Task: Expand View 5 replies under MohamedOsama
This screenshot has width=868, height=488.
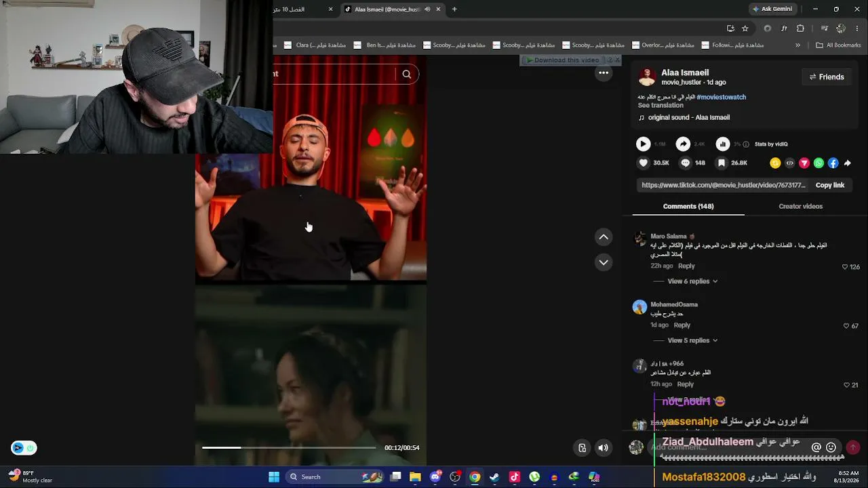Action: pyautogui.click(x=692, y=340)
